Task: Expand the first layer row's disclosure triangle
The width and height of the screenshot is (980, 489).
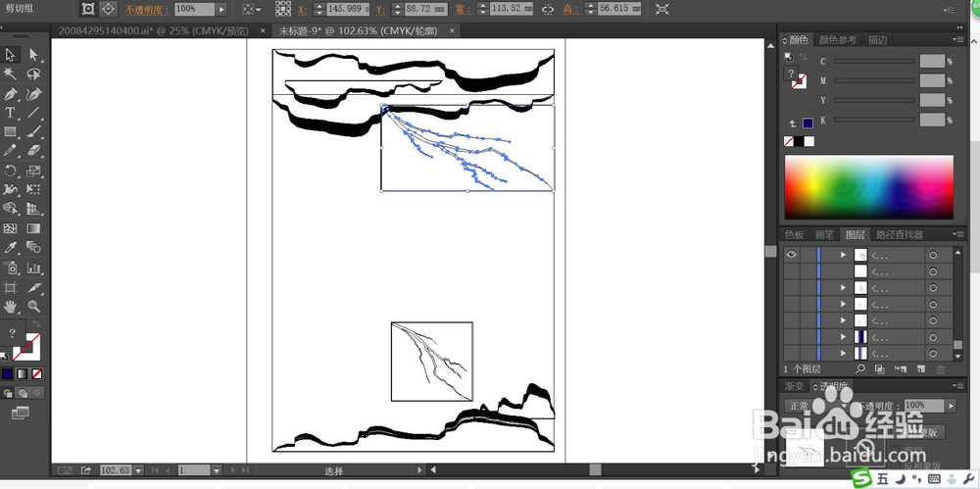Action: 843,255
